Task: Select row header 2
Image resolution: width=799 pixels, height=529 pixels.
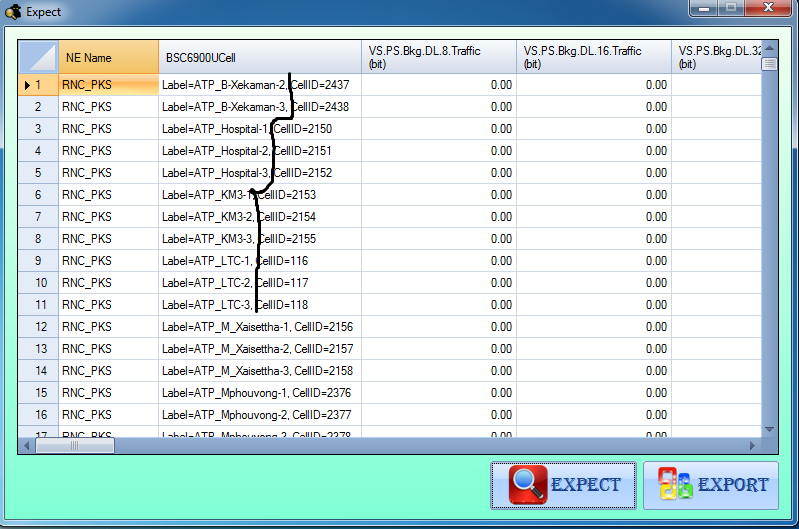Action: 39,107
